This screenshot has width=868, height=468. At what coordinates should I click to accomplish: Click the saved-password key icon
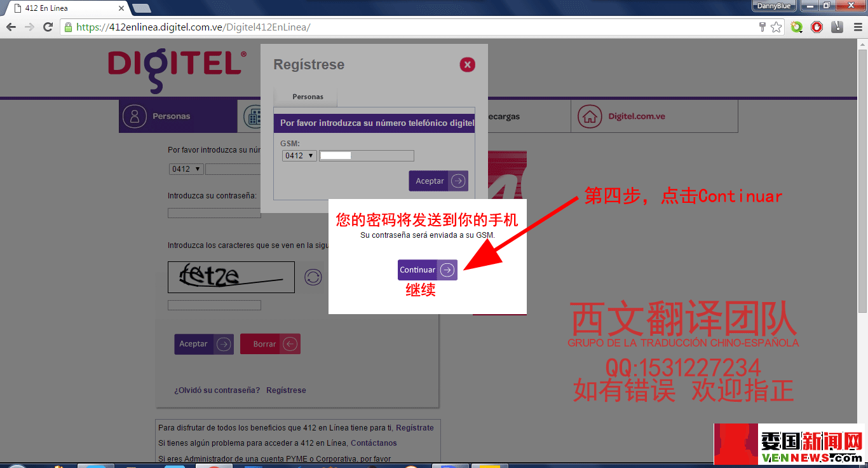pos(763,27)
